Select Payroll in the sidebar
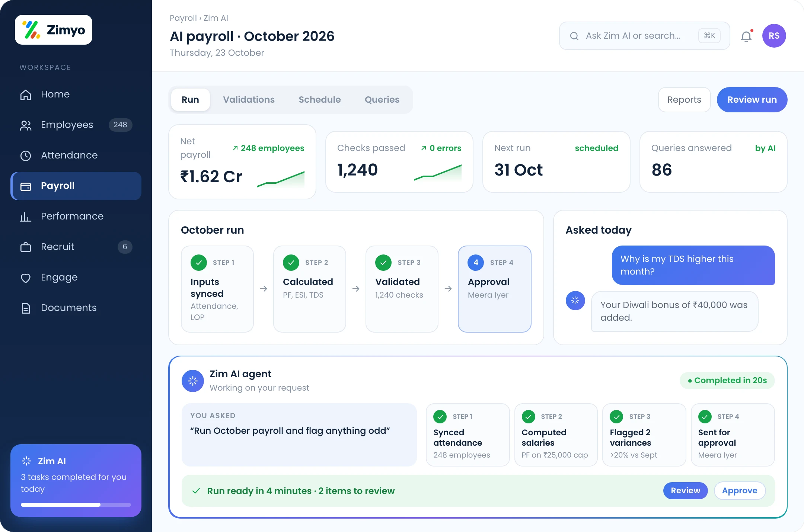The image size is (804, 532). 76,186
